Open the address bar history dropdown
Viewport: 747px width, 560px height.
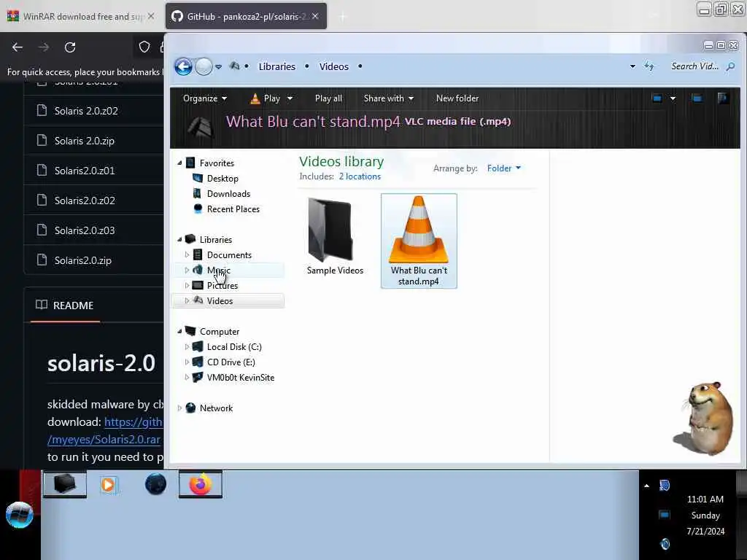tap(632, 66)
